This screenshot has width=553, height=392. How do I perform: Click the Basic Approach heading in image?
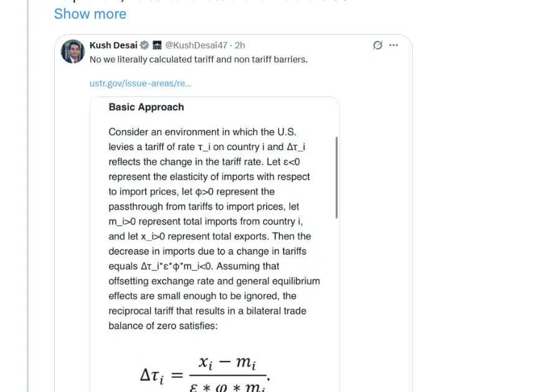coord(146,107)
